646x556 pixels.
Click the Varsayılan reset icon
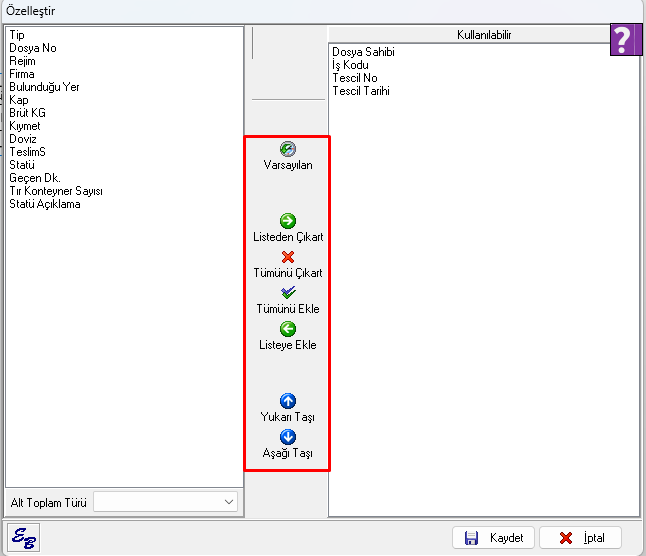point(287,149)
